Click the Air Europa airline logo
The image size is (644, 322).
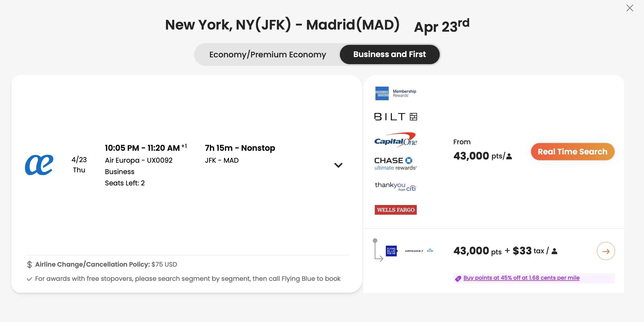coord(39,165)
